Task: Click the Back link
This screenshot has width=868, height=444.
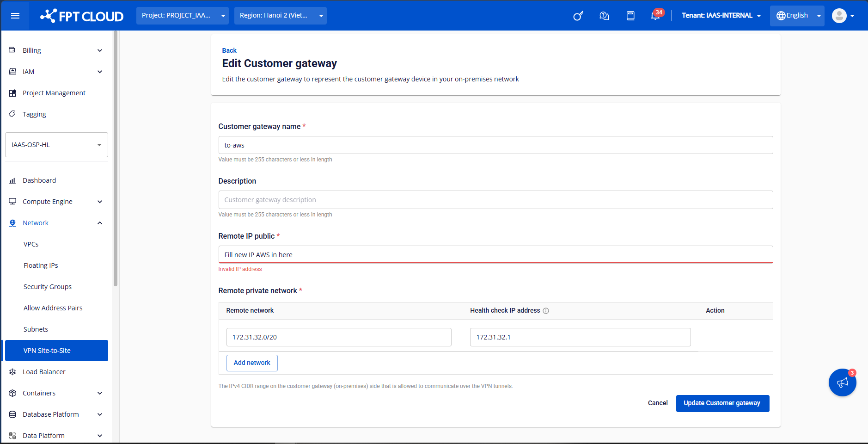Action: click(x=229, y=50)
